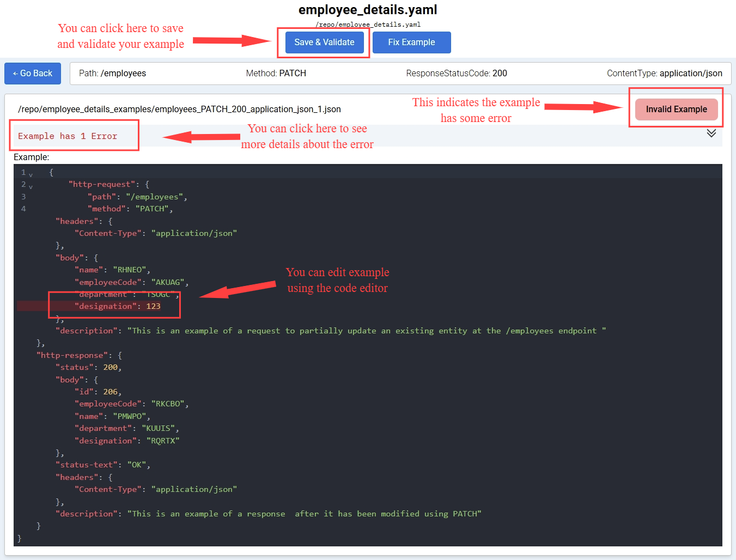
Task: Collapse the root object fold arrow on line 1
Action: click(x=31, y=175)
